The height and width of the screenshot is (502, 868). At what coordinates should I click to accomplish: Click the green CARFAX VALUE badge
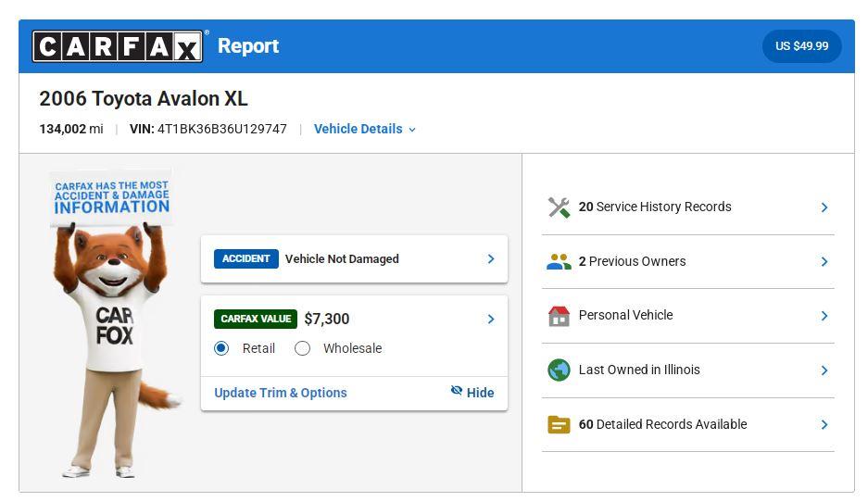click(256, 319)
